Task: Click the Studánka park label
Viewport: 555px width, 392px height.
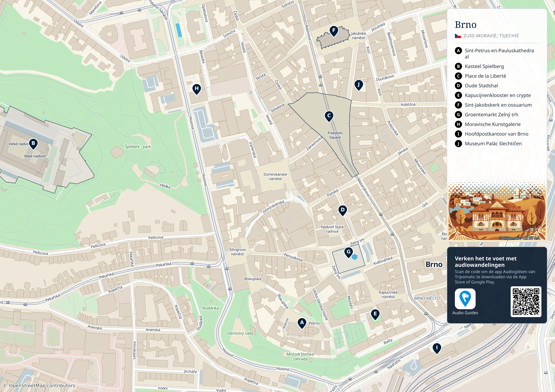Action: pyautogui.click(x=210, y=308)
